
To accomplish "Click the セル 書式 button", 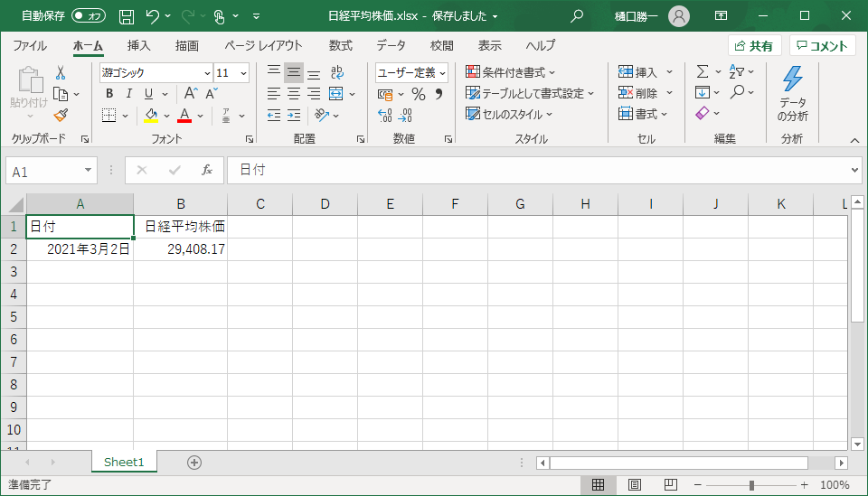I will pos(643,114).
